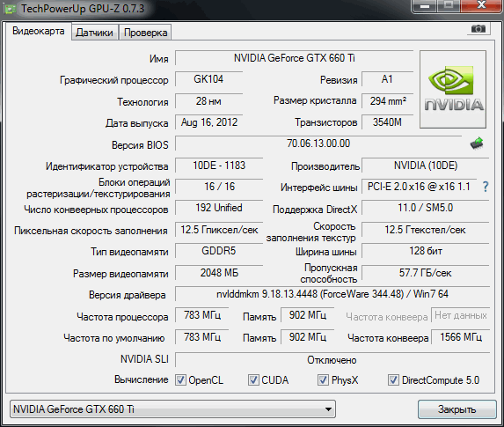Viewport: 504px width, 427px height.
Task: Click the 12.5 Гтекстел/сек texture fillrate field
Action: click(x=426, y=230)
